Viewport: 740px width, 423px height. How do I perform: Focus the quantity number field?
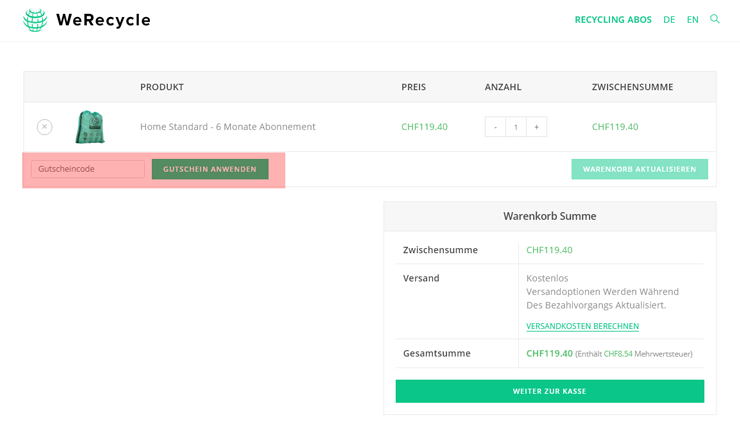pyautogui.click(x=516, y=127)
